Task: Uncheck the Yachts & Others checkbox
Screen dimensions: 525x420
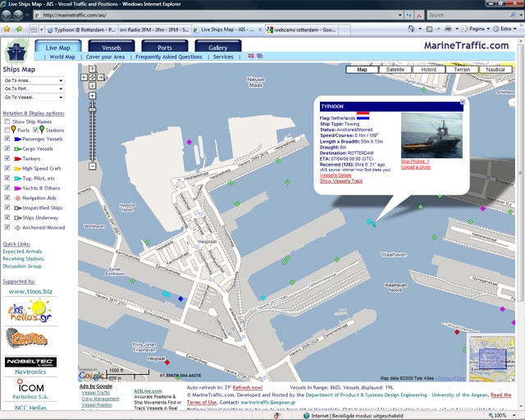Action: (x=7, y=188)
